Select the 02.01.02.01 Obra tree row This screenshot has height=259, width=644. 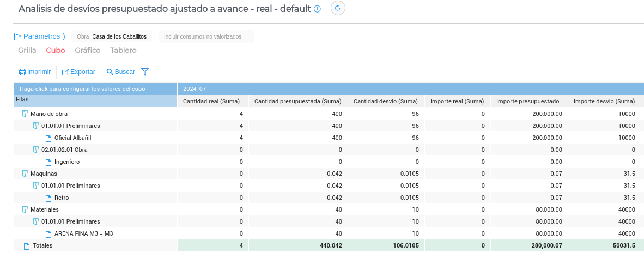(64, 150)
